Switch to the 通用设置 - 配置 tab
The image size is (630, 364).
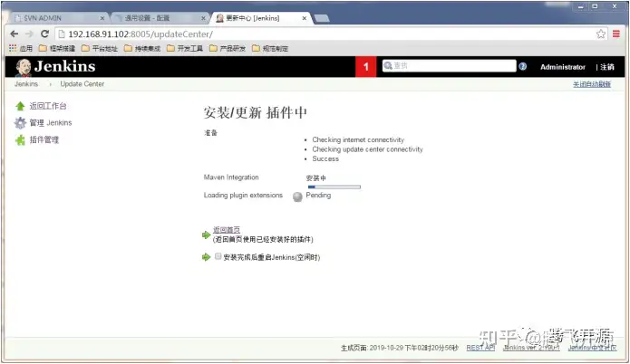[x=160, y=18]
